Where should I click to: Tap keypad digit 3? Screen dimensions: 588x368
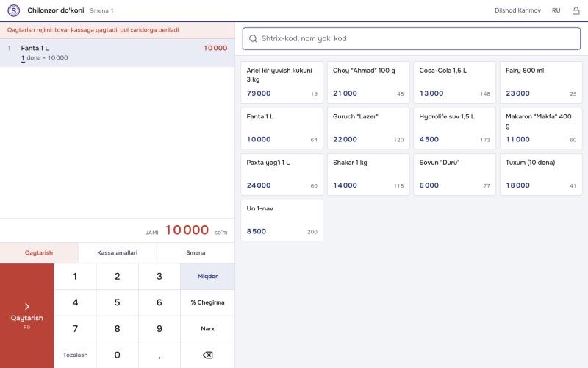tap(159, 277)
